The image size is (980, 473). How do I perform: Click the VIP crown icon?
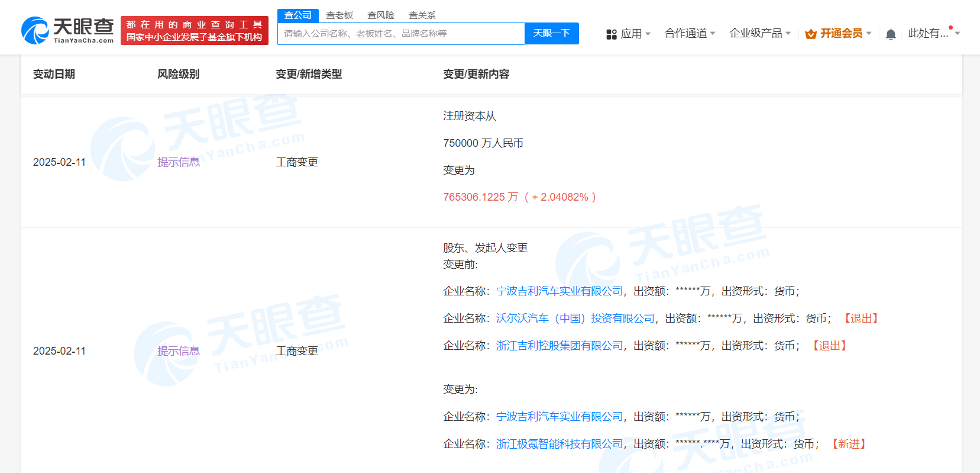point(811,34)
